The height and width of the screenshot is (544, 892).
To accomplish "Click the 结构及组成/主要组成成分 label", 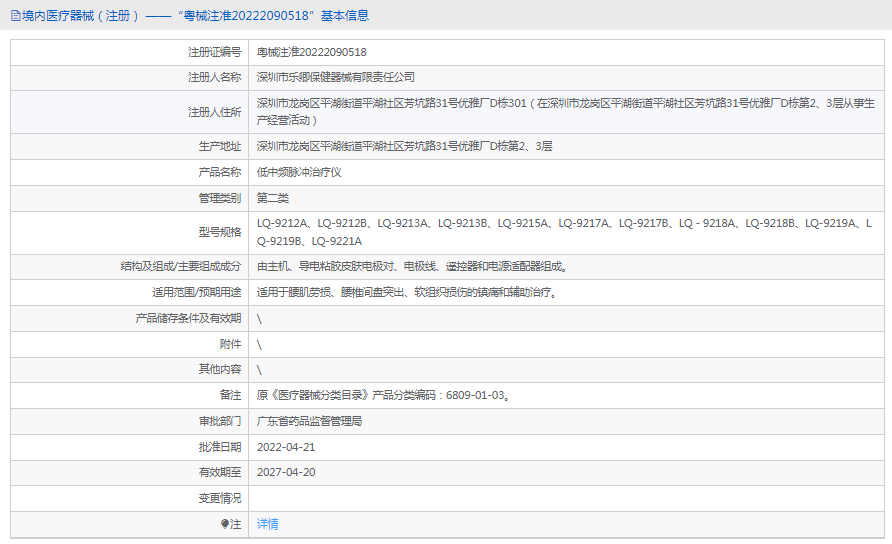I will [x=181, y=266].
